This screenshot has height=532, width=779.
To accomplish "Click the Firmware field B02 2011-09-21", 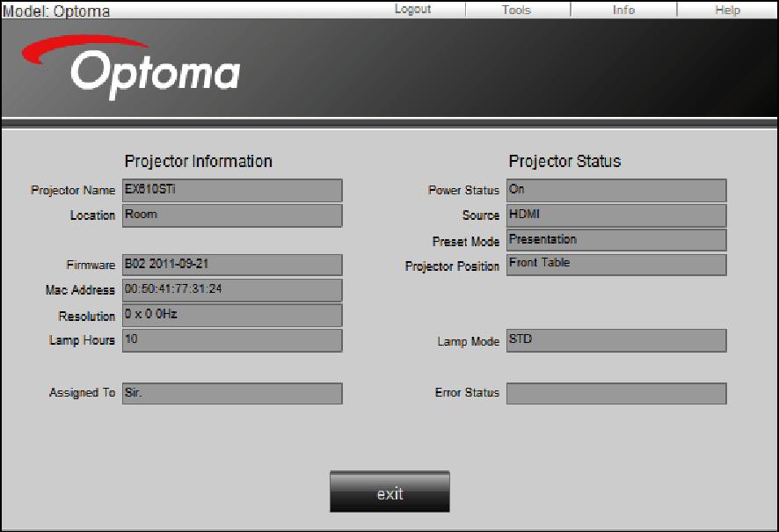I will click(232, 265).
